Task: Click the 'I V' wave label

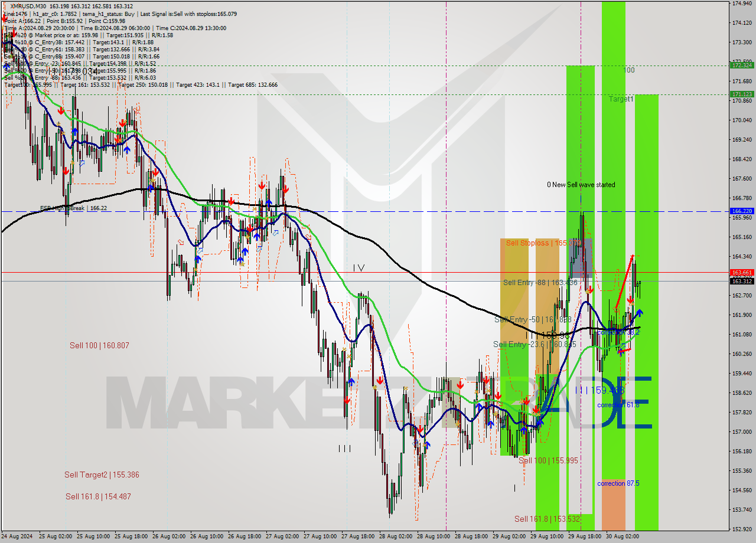Action: (x=359, y=268)
